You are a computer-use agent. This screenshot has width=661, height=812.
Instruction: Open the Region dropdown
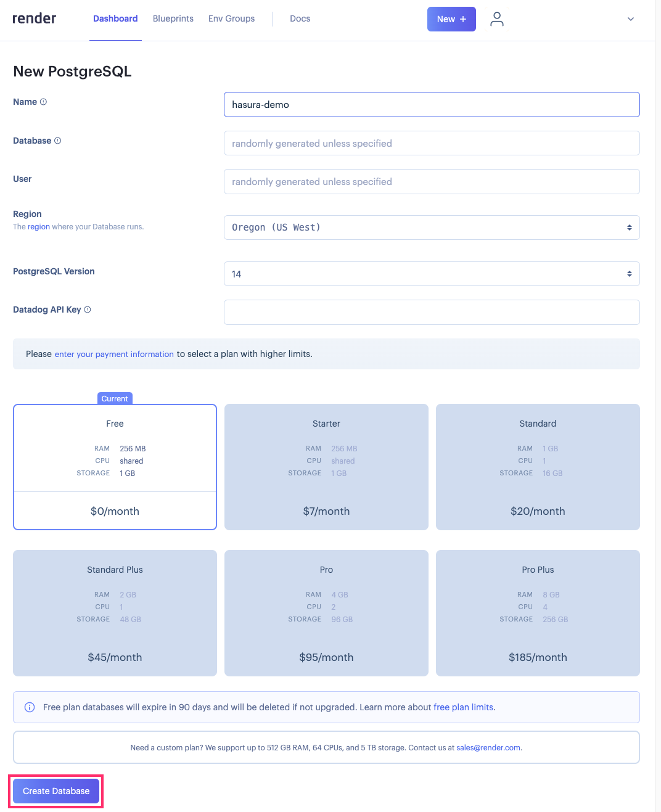click(x=432, y=227)
